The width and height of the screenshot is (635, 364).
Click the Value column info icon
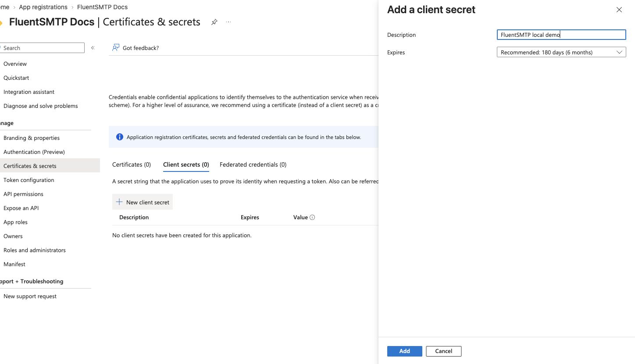(x=312, y=218)
